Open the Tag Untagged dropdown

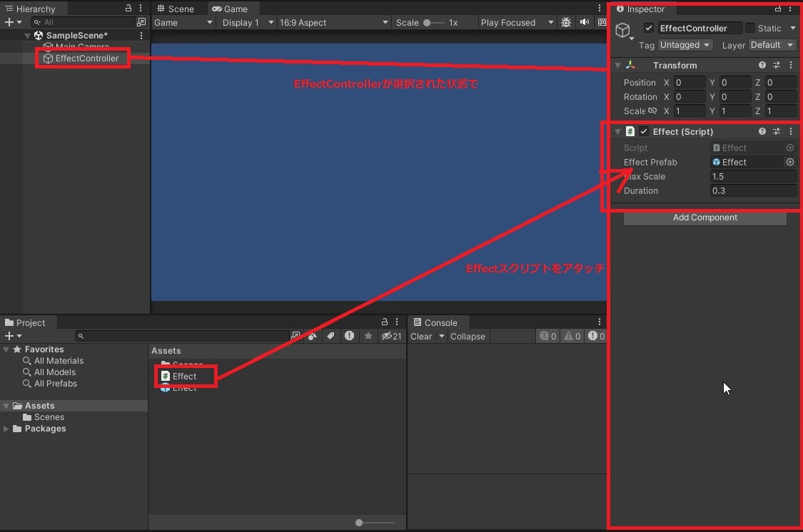685,45
